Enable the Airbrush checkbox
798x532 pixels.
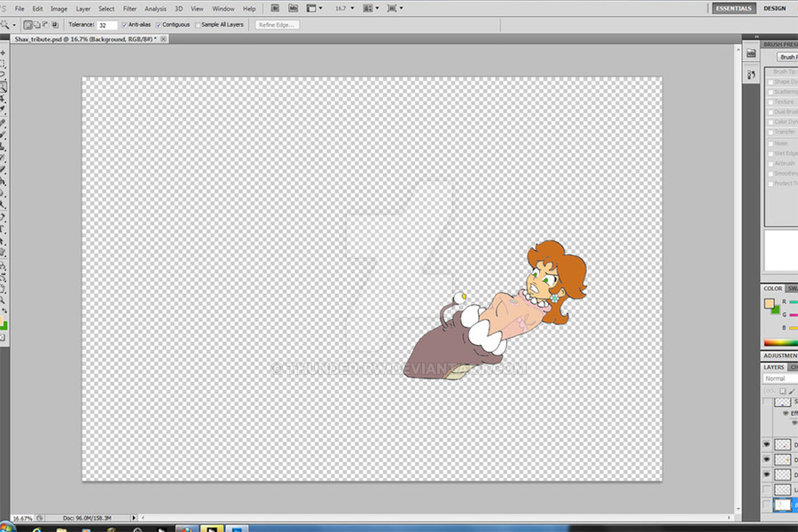[x=771, y=163]
